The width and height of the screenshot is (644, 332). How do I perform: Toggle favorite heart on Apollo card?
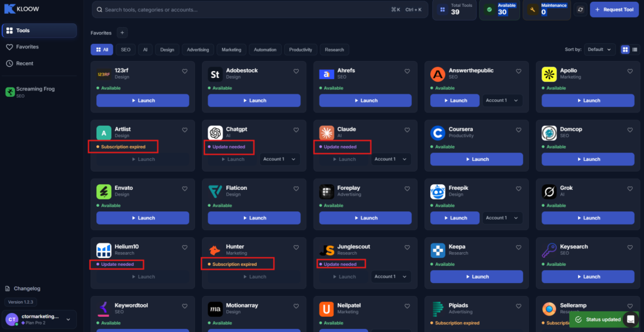tap(630, 71)
